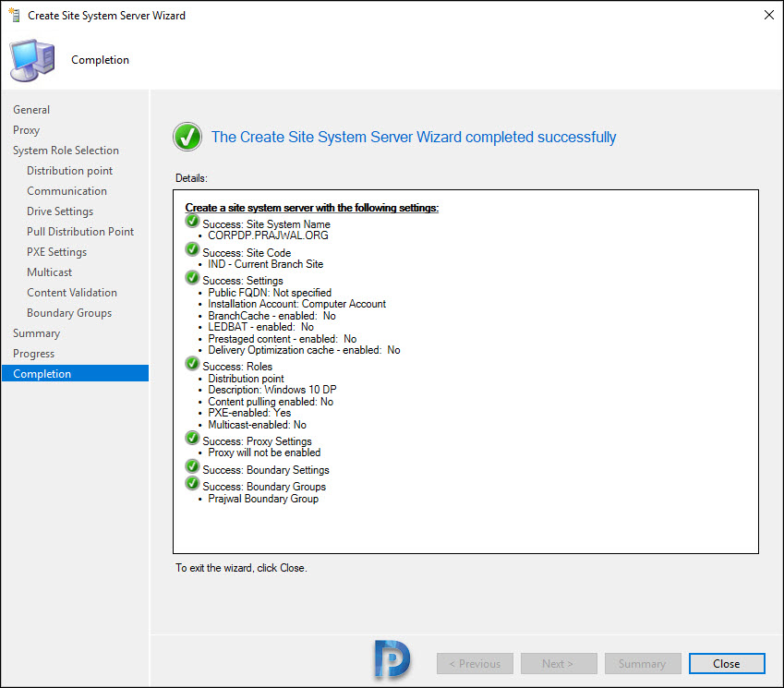Click 'Prestaged content - enabled: No' line

click(x=282, y=339)
